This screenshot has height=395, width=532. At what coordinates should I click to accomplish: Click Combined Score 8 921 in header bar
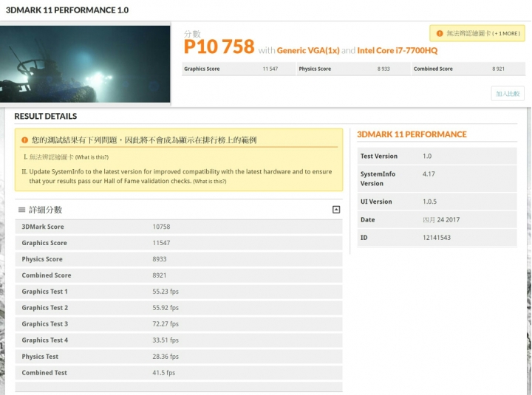coord(468,69)
